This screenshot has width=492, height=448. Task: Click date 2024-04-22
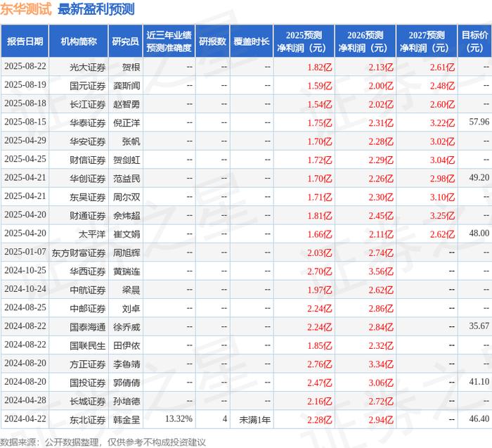(25, 418)
